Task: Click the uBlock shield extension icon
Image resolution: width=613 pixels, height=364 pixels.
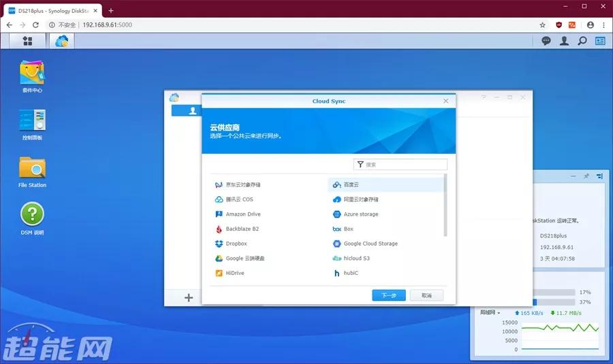Action: [x=559, y=25]
